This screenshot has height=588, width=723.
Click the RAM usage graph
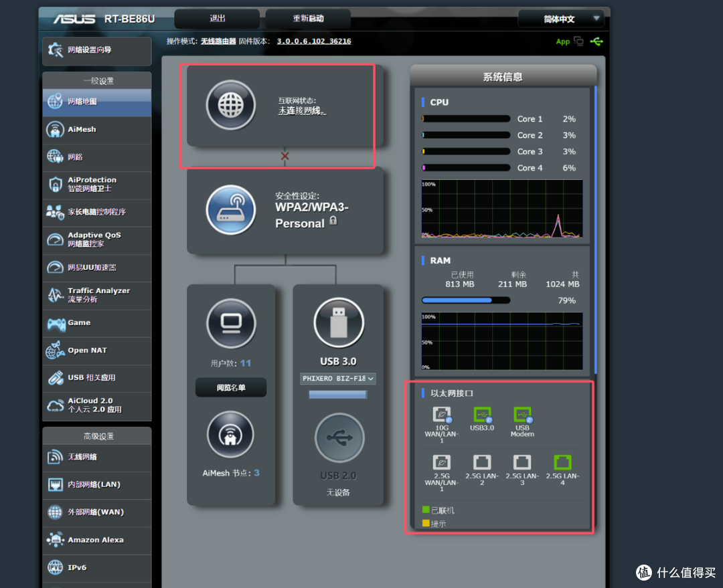click(x=501, y=341)
